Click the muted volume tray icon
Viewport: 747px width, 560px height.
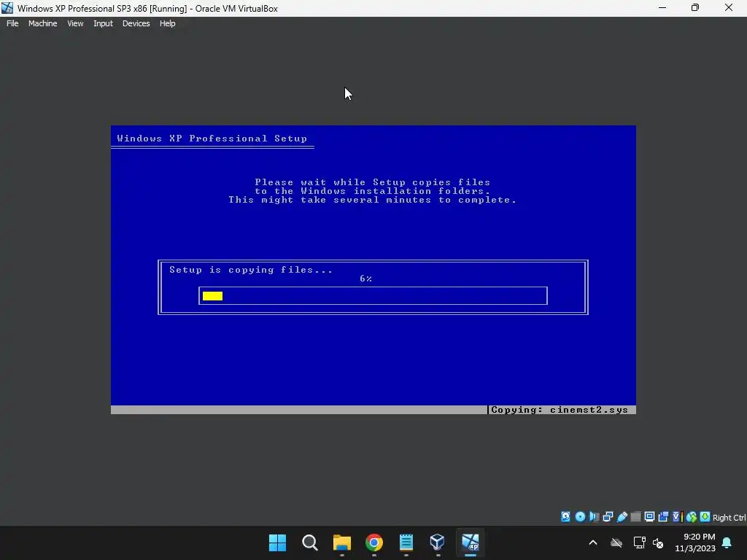(658, 542)
